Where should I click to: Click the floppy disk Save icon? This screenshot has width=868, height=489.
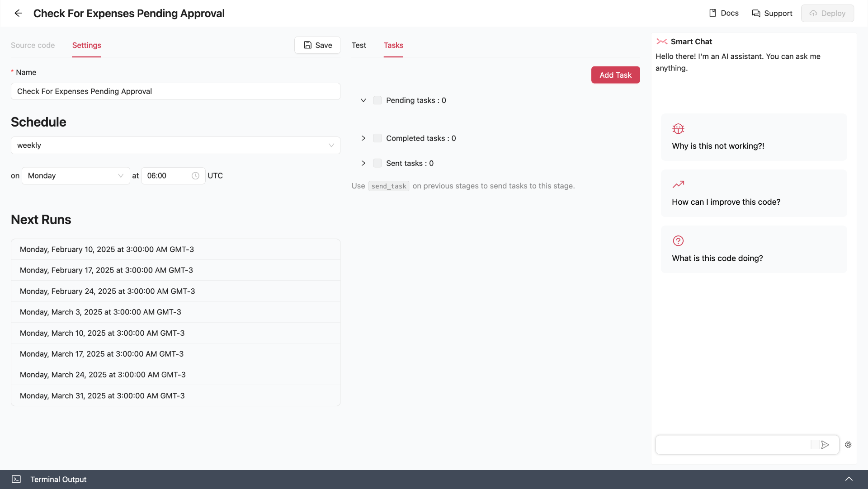308,45
